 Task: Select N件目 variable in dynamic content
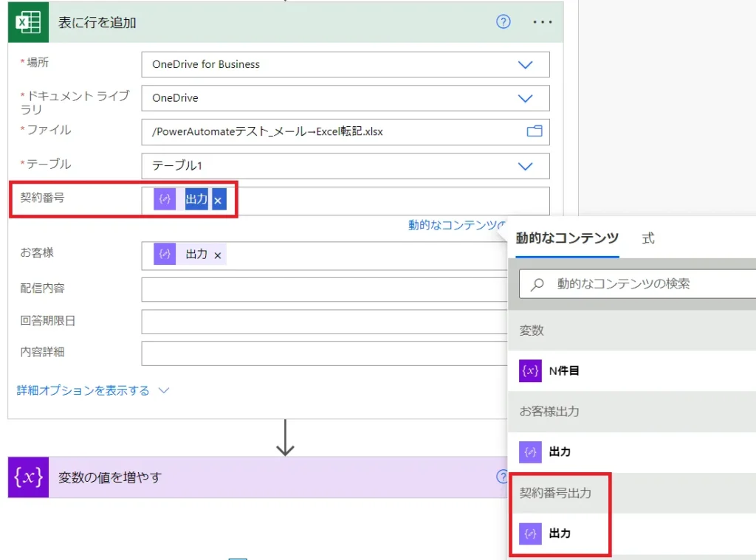(564, 371)
